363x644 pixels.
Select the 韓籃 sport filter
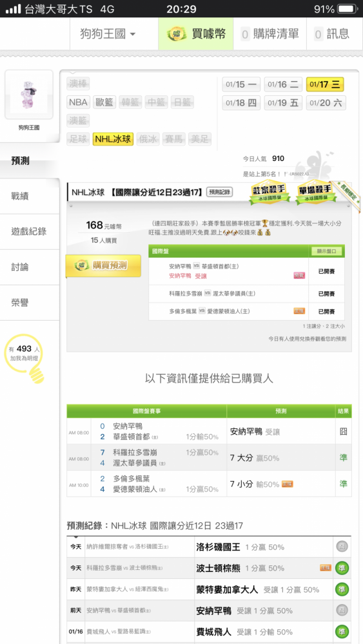pyautogui.click(x=131, y=102)
